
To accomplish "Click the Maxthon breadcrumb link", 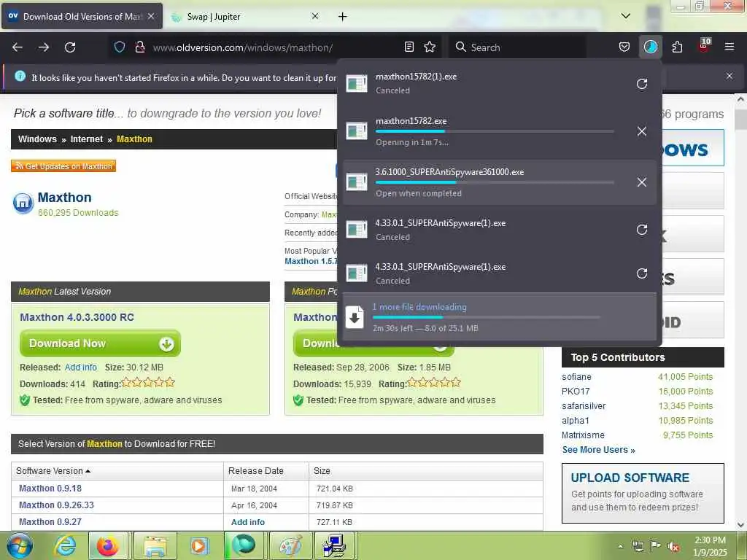I will (x=134, y=139).
